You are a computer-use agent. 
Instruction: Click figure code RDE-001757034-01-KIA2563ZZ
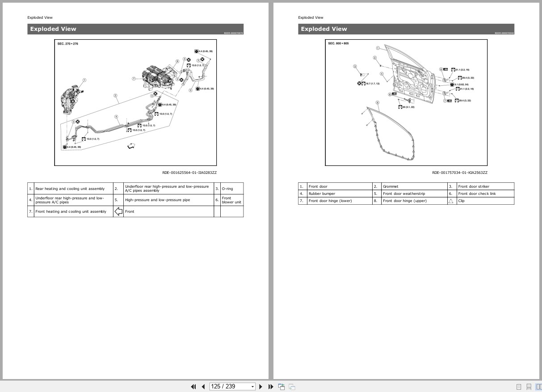point(460,173)
